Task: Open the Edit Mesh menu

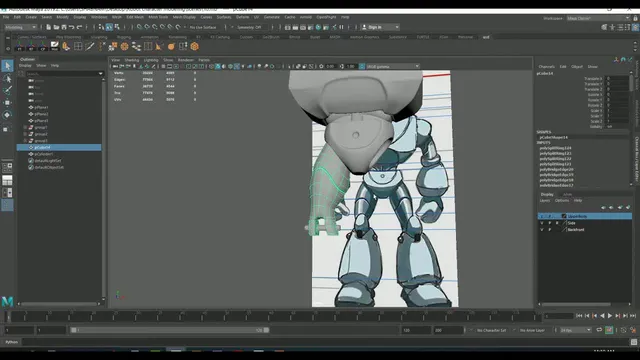Action: pyautogui.click(x=135, y=17)
